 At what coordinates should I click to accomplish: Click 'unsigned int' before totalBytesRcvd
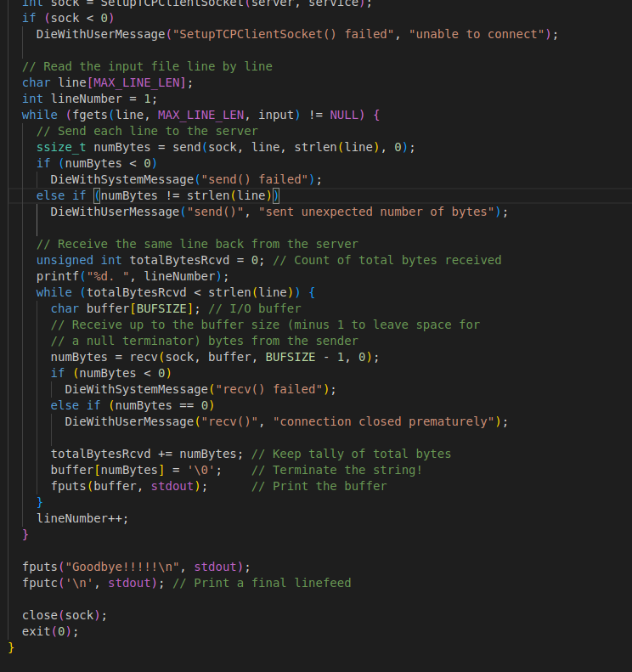(79, 260)
